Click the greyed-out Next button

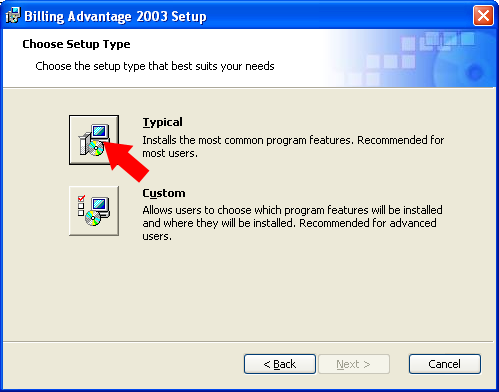[x=354, y=364]
